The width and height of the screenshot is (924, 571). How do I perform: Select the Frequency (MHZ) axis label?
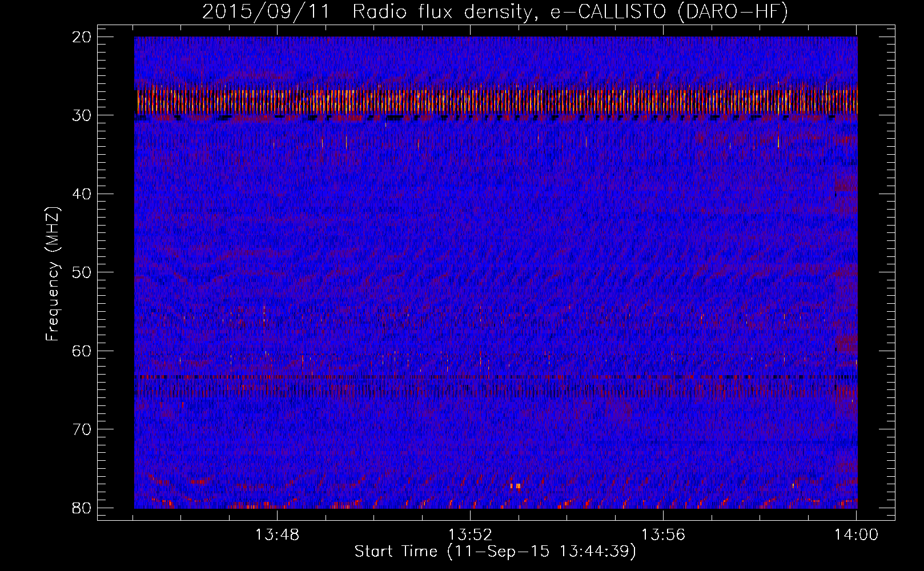53,274
